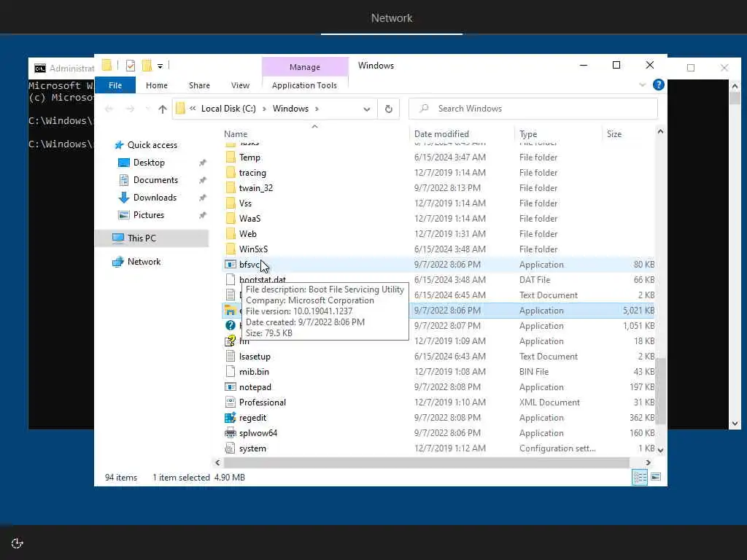
Task: Open Downloads in navigation pane
Action: (155, 198)
